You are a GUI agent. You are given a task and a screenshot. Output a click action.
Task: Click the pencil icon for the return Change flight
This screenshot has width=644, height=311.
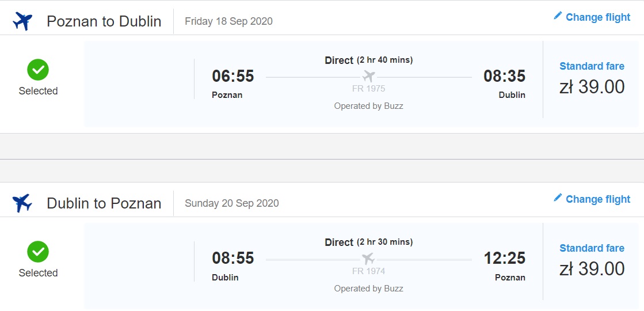(557, 198)
